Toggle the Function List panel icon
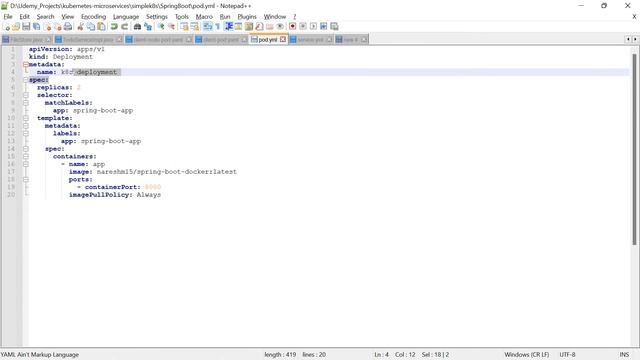This screenshot has width=640, height=360. point(259,27)
